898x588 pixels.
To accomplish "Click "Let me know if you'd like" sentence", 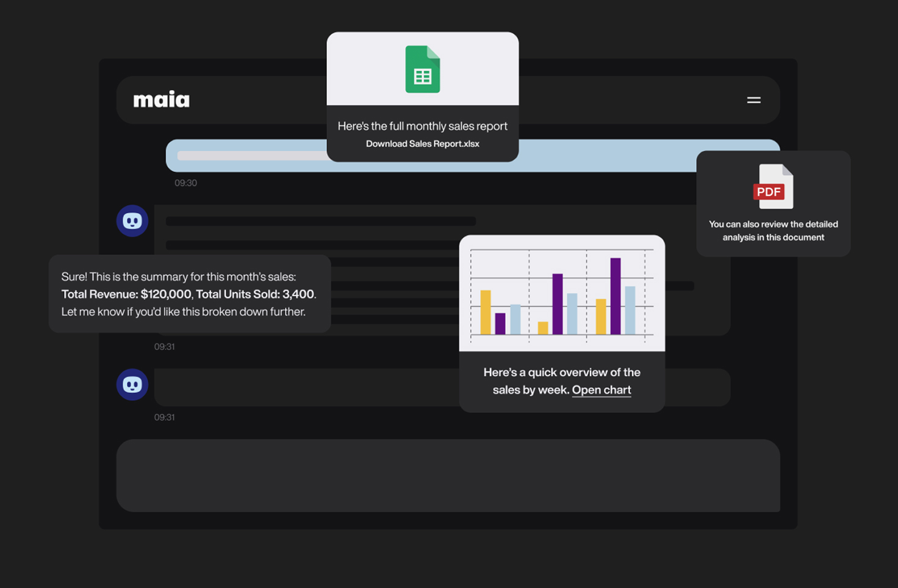I will coord(183,312).
